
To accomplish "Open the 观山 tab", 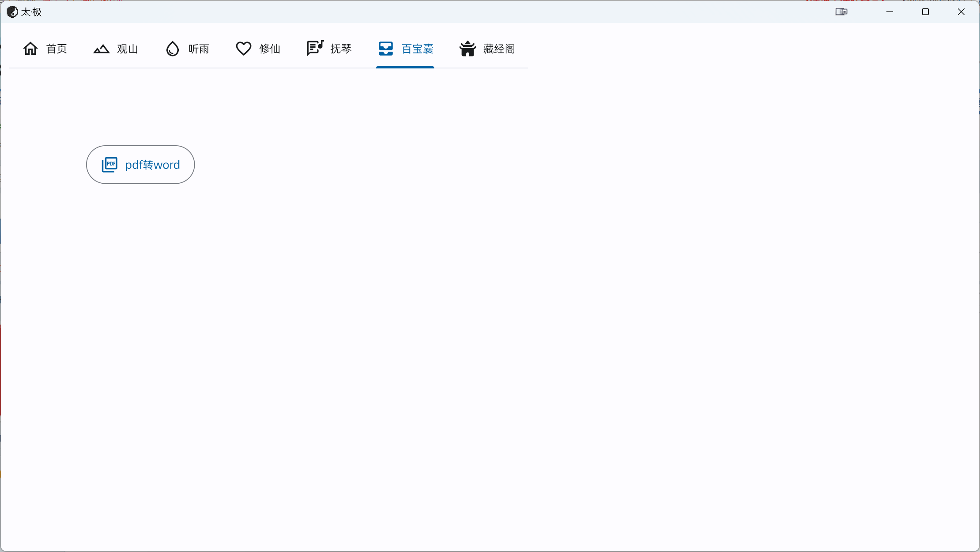I will [128, 49].
